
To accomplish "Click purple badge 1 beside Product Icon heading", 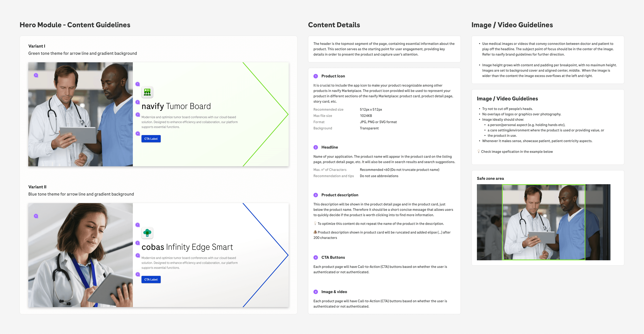I will tap(316, 76).
